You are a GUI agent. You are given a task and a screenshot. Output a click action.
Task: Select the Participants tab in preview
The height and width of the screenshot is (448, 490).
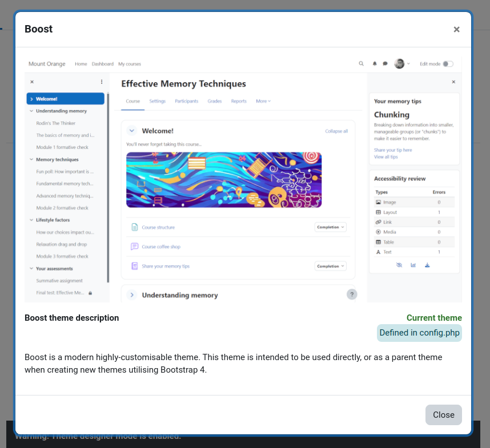pos(187,101)
